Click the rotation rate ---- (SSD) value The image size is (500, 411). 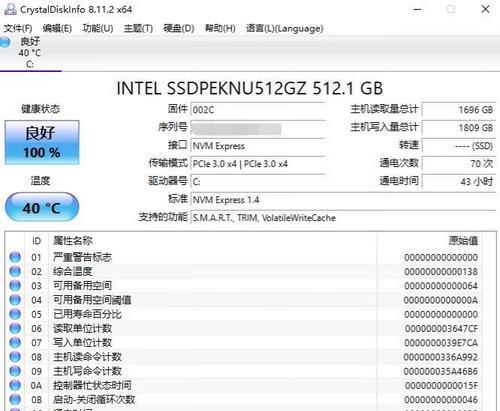(459, 146)
